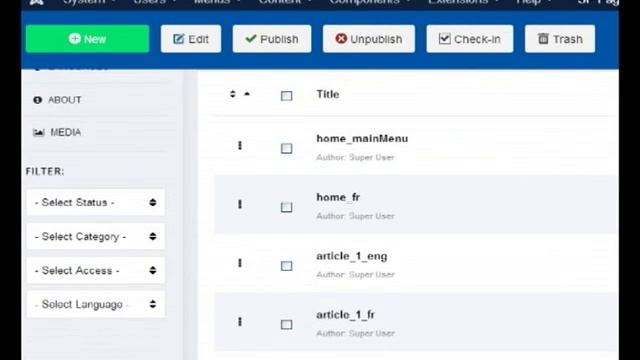This screenshot has width=640, height=360.
Task: Toggle the select-all checkbox in header
Action: tap(287, 96)
